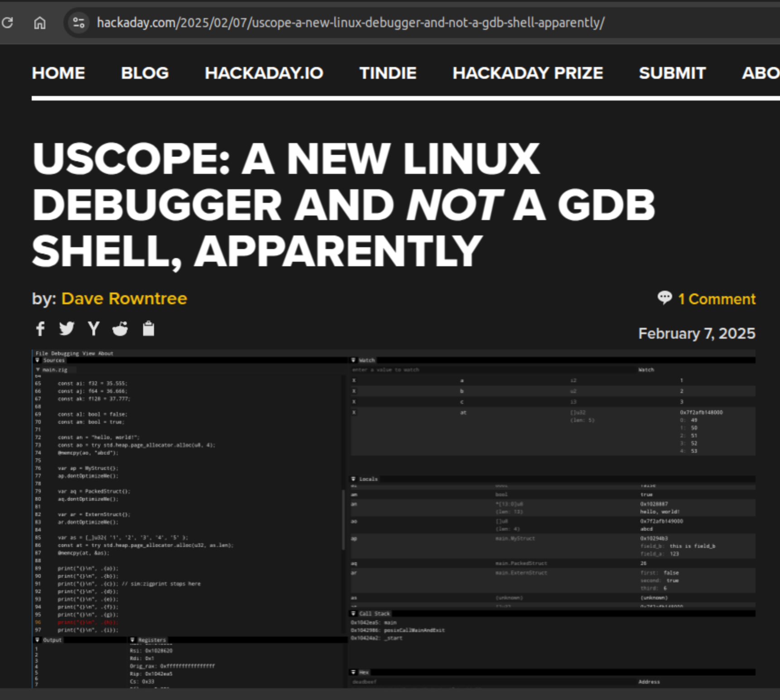This screenshot has height=700, width=780.
Task: Share article on Facebook
Action: (40, 329)
